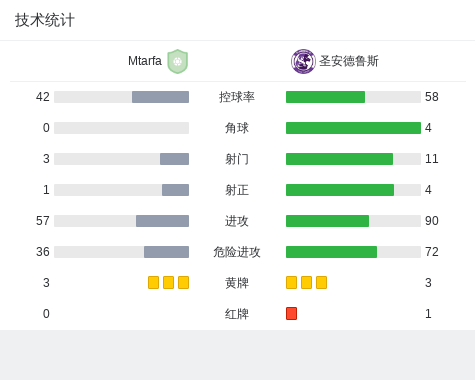The height and width of the screenshot is (380, 475).
Task: Click the green 危险进攻 bar showing 72
Action: tap(331, 252)
